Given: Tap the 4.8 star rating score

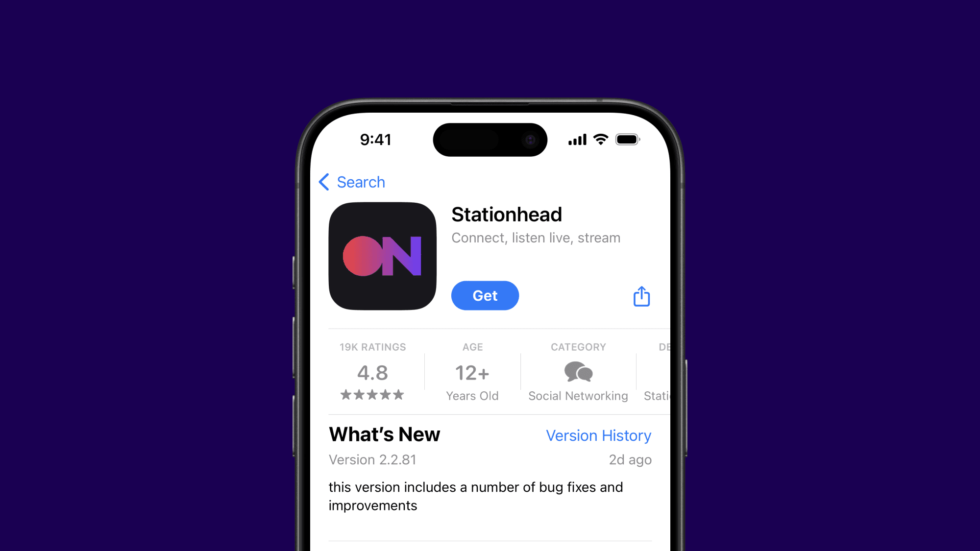Looking at the screenshot, I should tap(372, 373).
